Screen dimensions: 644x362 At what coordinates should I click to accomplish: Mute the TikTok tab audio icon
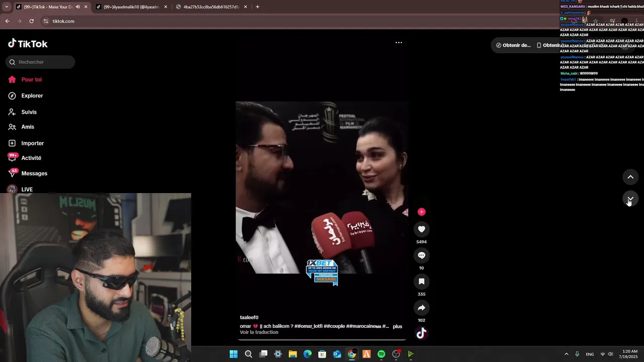pos(77,7)
